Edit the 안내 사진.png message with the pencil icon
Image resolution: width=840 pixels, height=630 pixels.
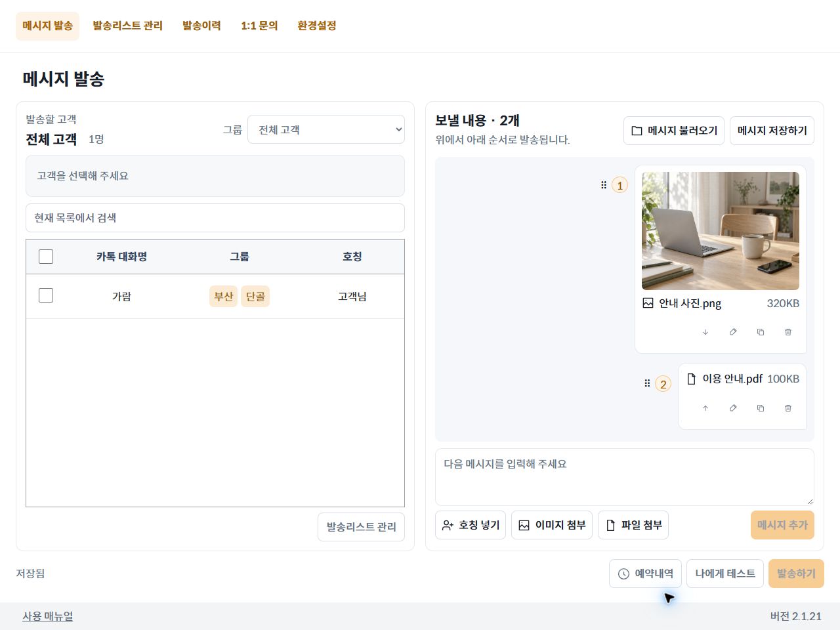coord(733,332)
